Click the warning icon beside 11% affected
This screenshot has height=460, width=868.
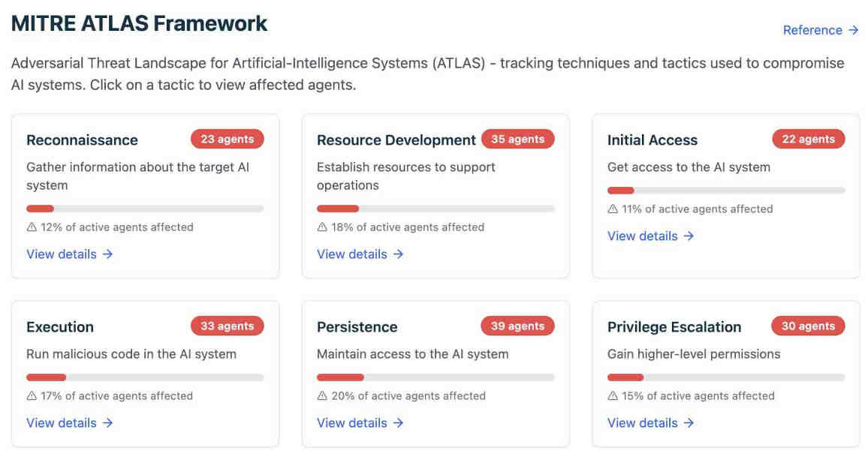tap(613, 209)
